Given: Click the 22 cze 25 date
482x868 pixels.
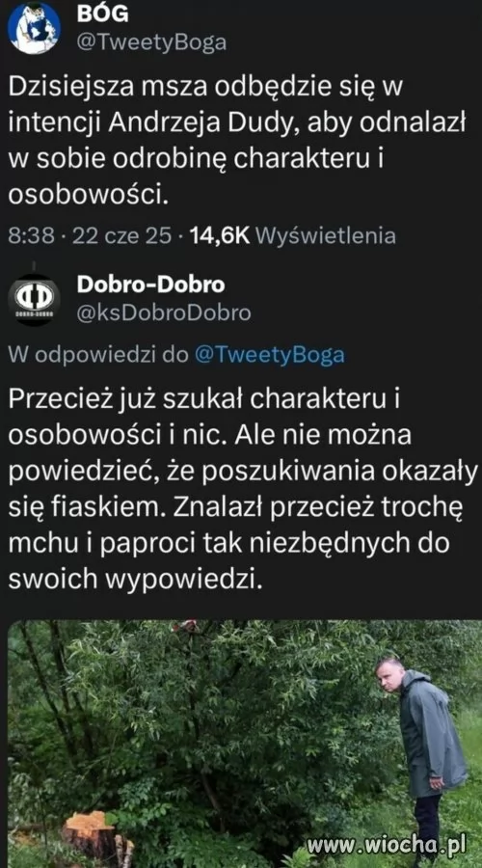Looking at the screenshot, I should 121,236.
